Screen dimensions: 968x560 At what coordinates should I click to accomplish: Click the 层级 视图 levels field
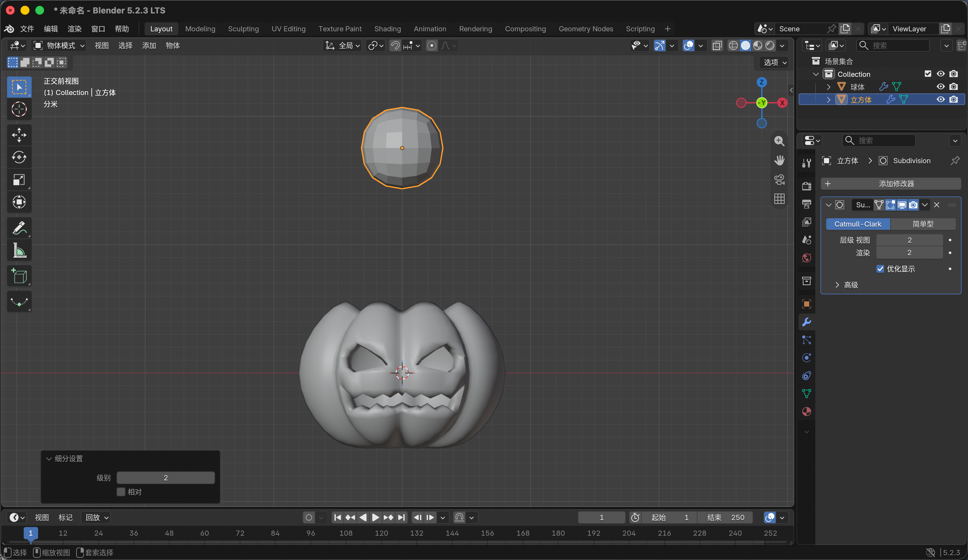[909, 240]
